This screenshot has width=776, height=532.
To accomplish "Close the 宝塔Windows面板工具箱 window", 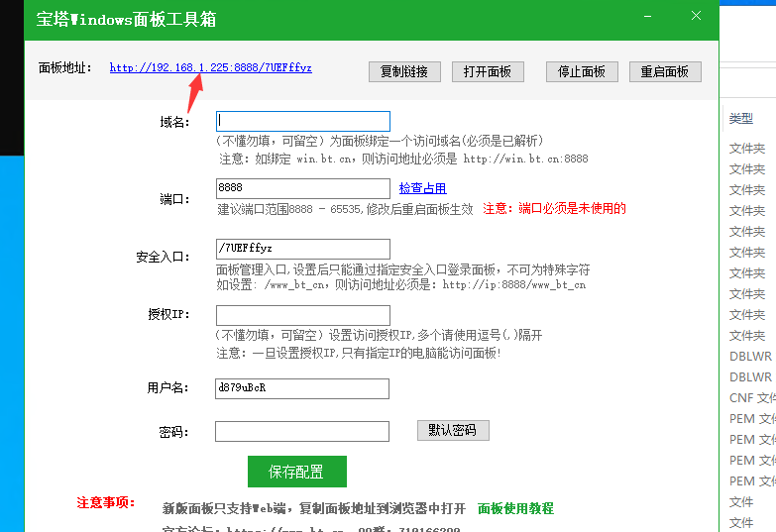I will click(696, 16).
